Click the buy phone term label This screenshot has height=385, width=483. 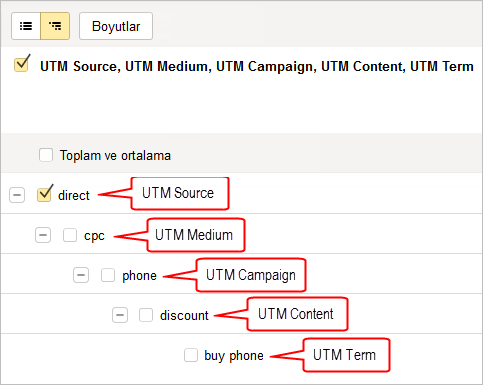click(234, 356)
